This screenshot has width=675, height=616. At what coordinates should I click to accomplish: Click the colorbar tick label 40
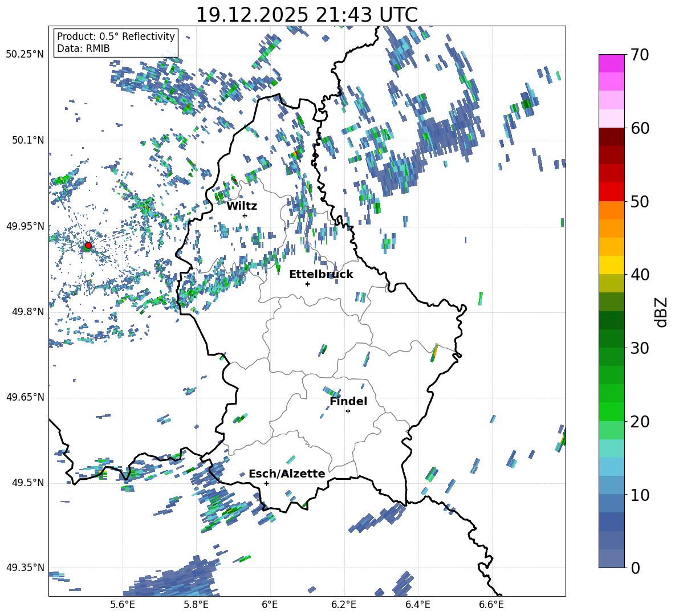pyautogui.click(x=640, y=275)
